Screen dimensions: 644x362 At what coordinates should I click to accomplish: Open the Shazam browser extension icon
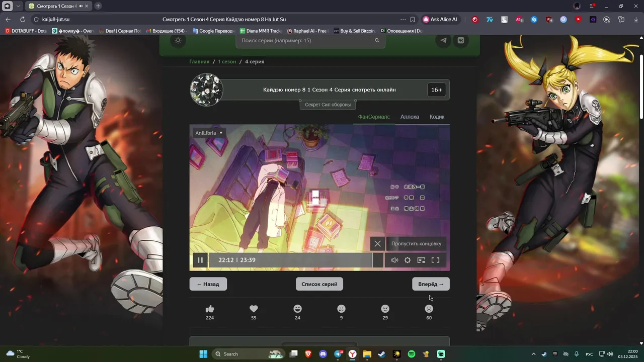[534, 19]
